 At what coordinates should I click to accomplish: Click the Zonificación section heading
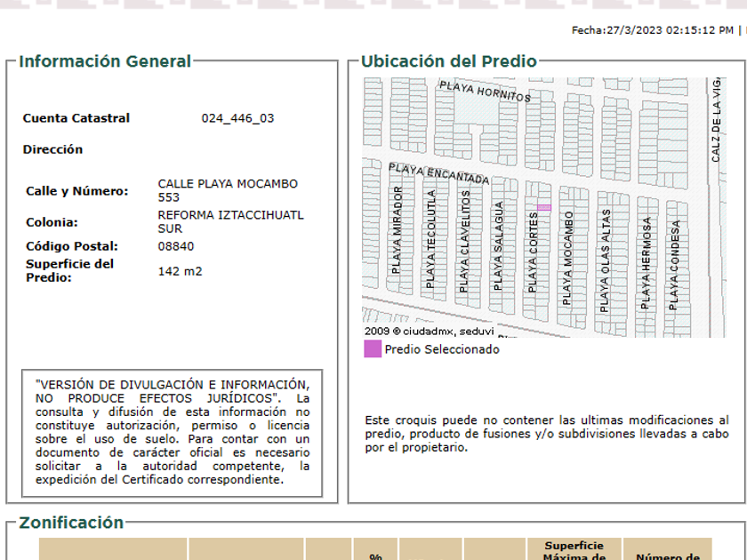[x=71, y=523]
